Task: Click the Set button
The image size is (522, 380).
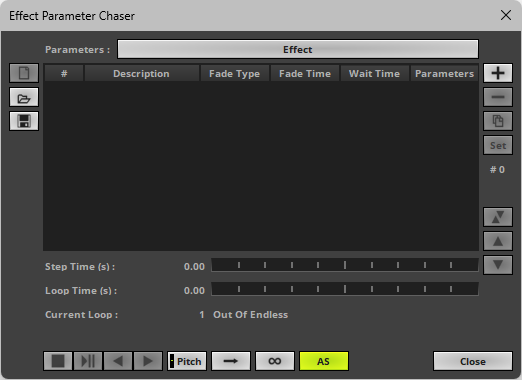Action: pos(498,145)
